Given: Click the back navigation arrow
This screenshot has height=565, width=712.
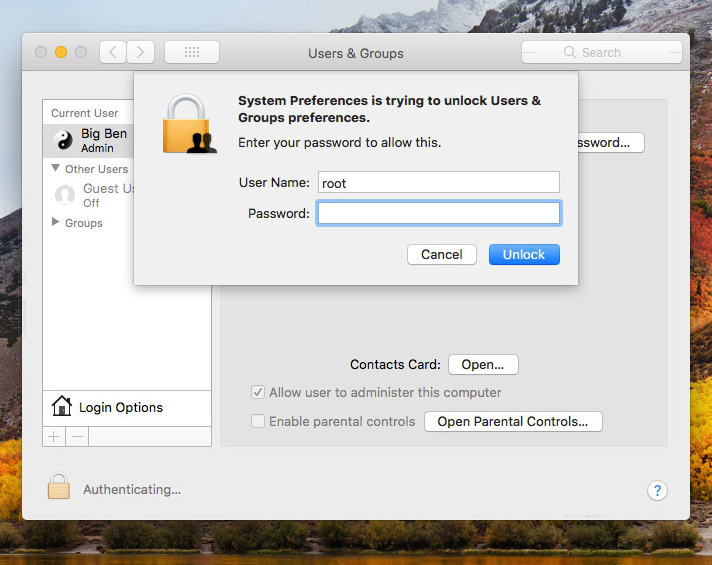Looking at the screenshot, I should (113, 52).
